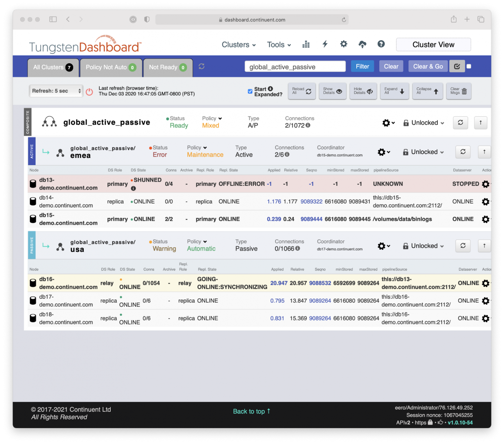This screenshot has height=444, width=504.
Task: Toggle the small checkbox beside filter check button
Action: click(469, 67)
